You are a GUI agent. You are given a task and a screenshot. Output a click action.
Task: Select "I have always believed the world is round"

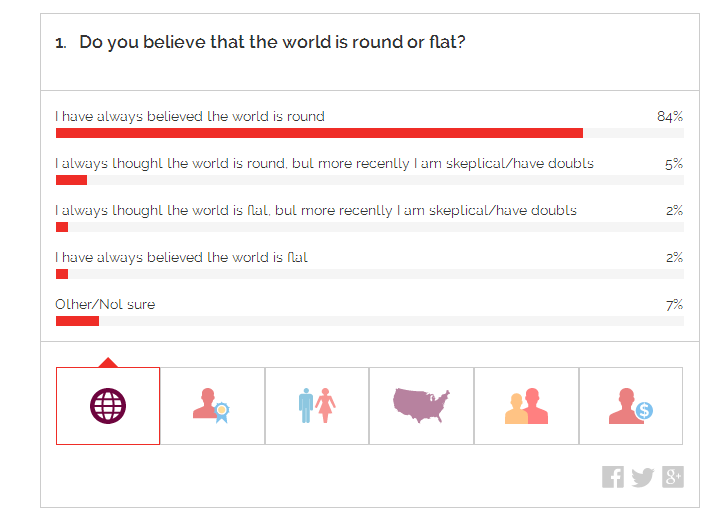[190, 116]
